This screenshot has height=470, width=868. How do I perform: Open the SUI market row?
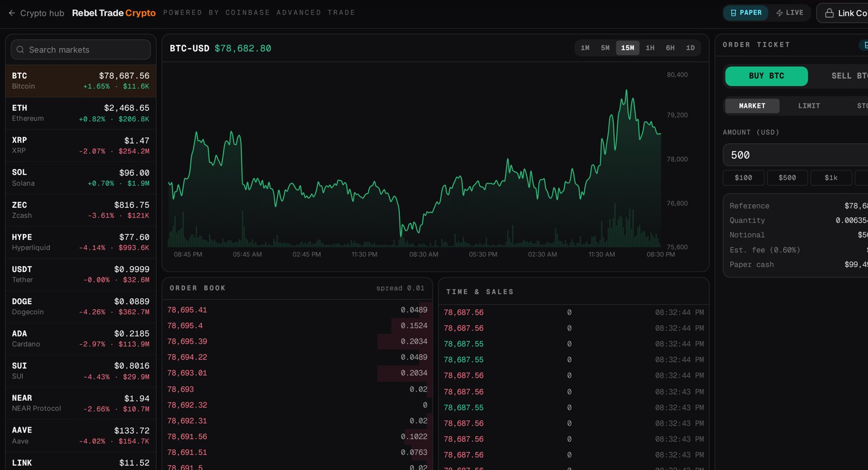point(81,371)
